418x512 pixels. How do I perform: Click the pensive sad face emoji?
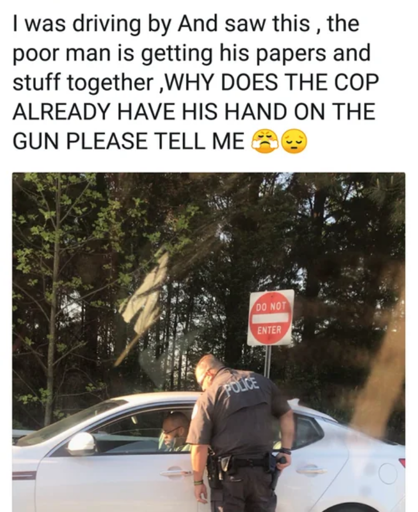(294, 141)
